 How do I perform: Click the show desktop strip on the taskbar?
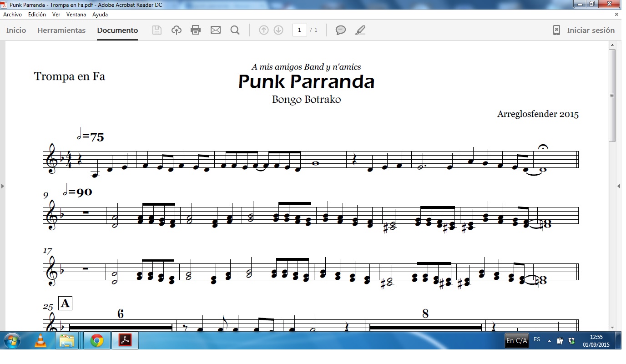[x=618, y=340]
